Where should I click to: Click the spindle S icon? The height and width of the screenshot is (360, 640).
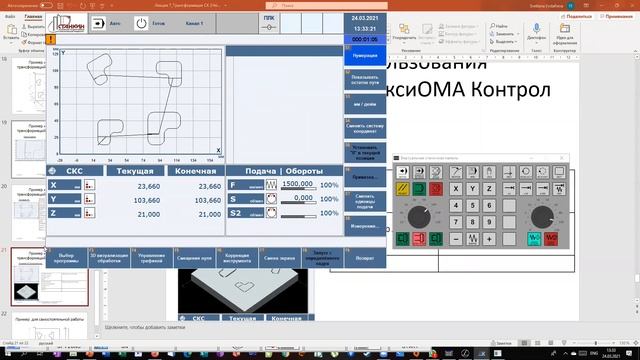point(271,199)
